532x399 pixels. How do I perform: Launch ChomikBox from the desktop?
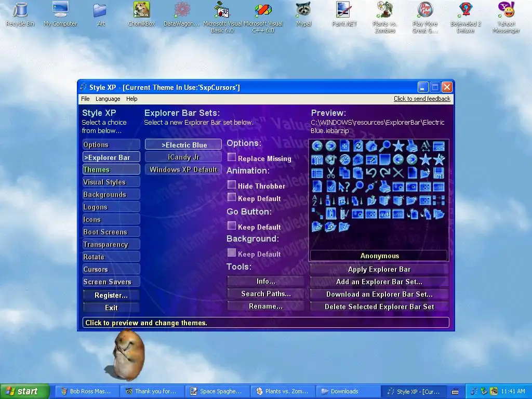tap(141, 14)
